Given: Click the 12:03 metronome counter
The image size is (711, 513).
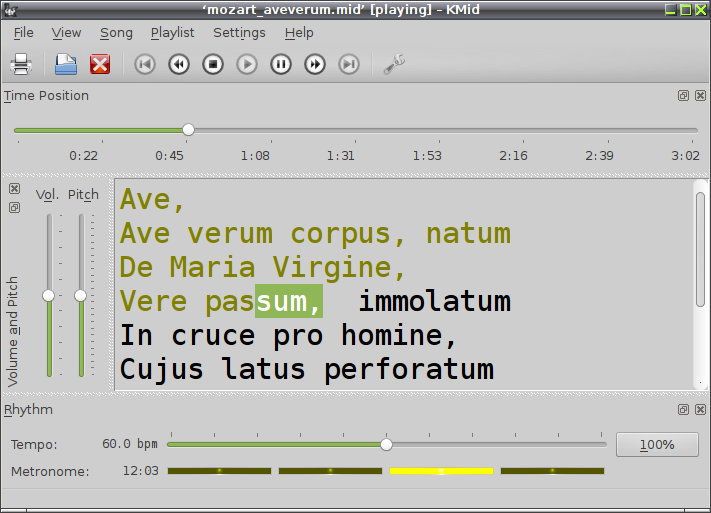Looking at the screenshot, I should coord(141,471).
